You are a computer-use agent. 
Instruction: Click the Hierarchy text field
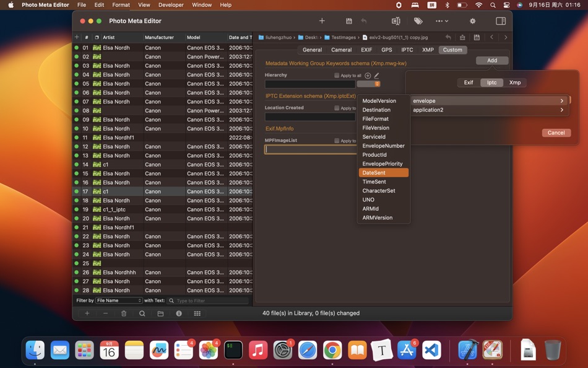[310, 84]
